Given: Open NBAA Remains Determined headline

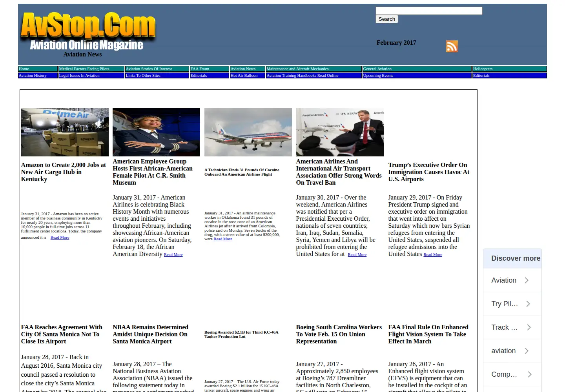Looking at the screenshot, I should [151, 334].
